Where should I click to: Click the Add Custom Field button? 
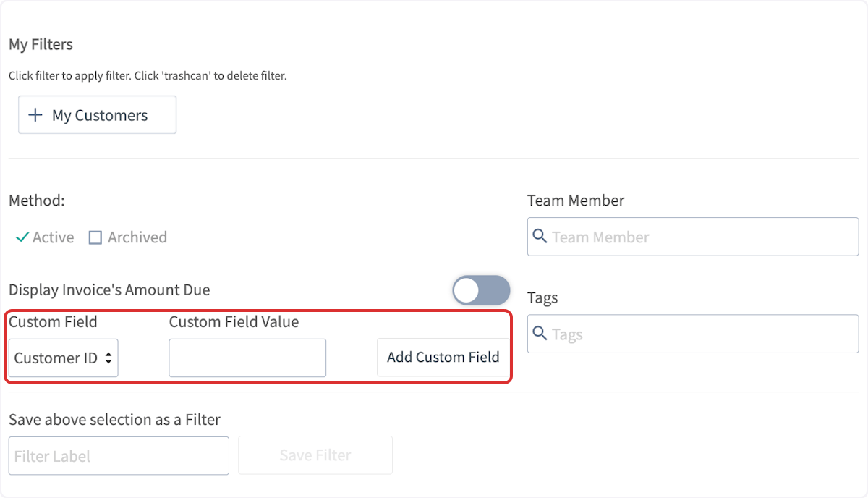click(x=443, y=357)
